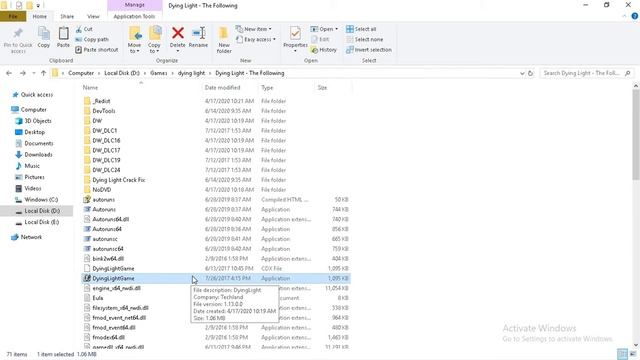
Task: Switch to the Share tab
Action: (x=67, y=17)
